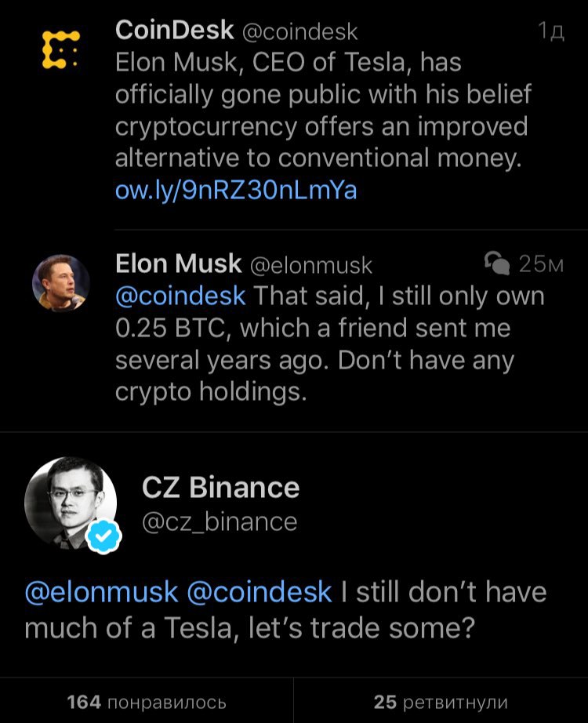Open the @coindesk handle in tweet header

coord(299,32)
